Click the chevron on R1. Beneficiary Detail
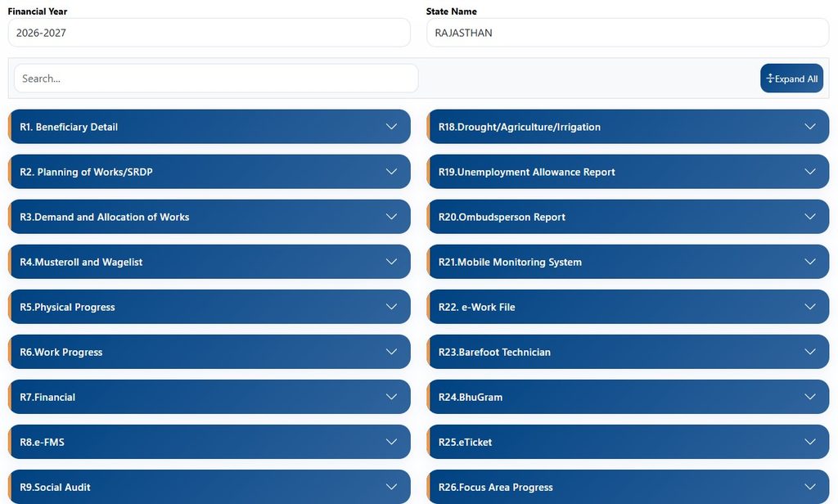 tap(391, 127)
